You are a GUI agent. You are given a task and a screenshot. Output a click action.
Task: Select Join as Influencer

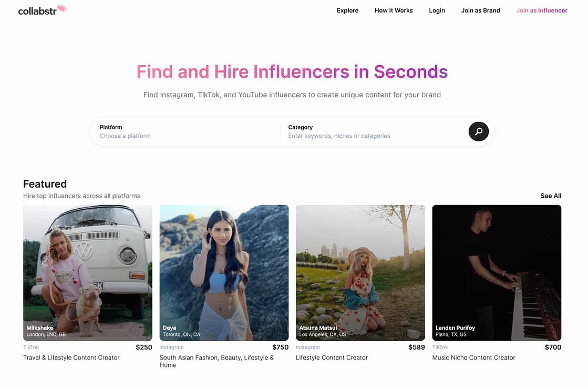pos(542,10)
